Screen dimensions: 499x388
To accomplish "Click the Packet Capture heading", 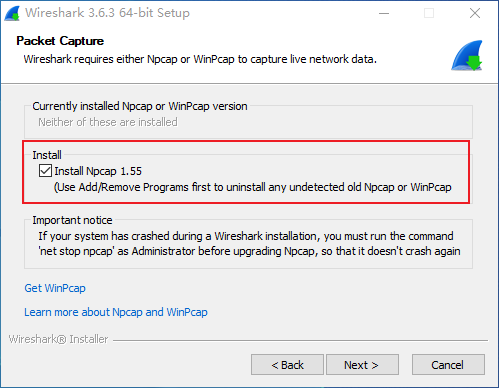I will 60,41.
